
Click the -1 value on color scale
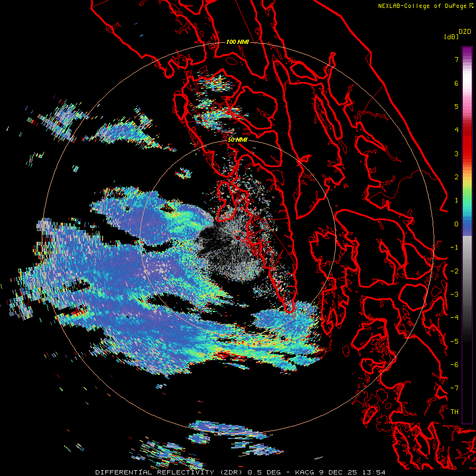[x=454, y=248]
